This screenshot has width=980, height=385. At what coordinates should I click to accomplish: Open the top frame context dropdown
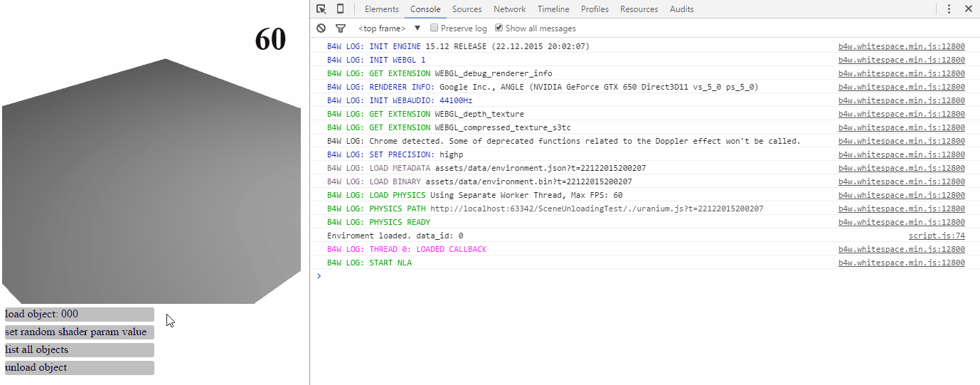(389, 28)
